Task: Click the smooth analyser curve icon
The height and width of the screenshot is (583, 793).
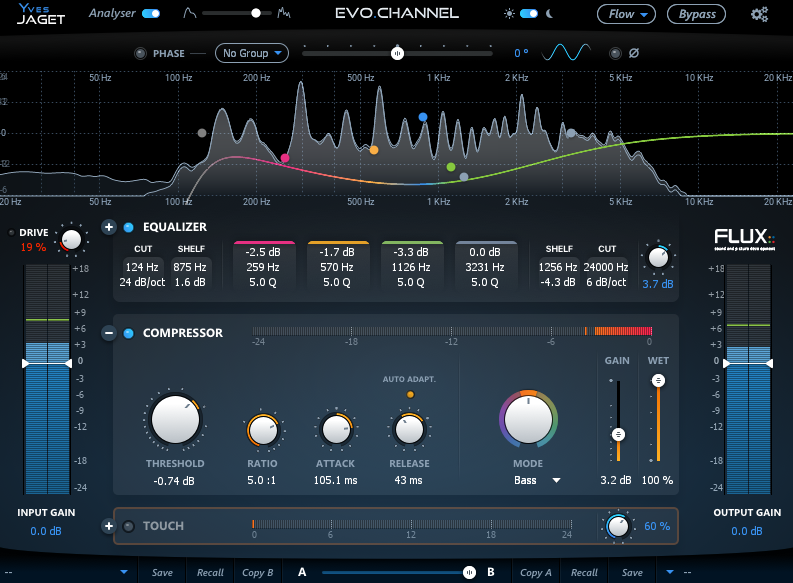Action: click(190, 13)
